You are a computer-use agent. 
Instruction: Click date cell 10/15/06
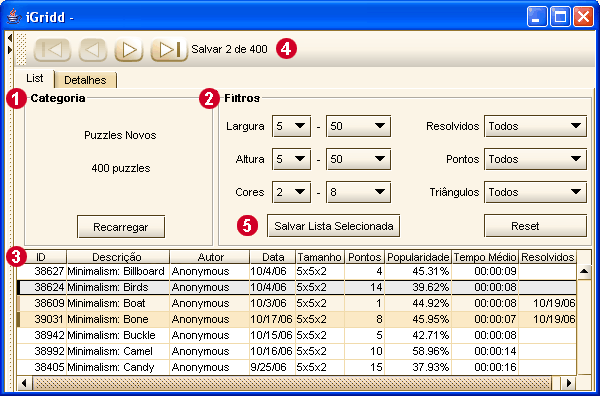(272, 335)
